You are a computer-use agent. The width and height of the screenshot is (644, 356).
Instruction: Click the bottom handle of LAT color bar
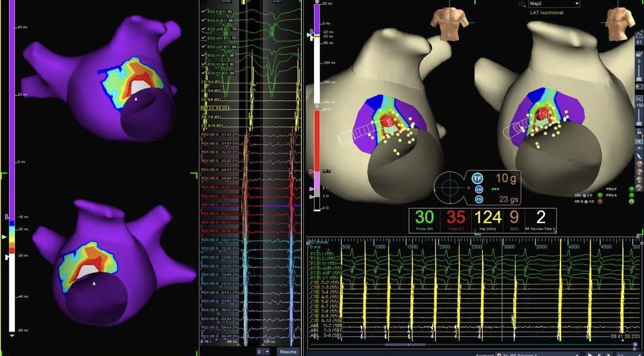(x=317, y=106)
